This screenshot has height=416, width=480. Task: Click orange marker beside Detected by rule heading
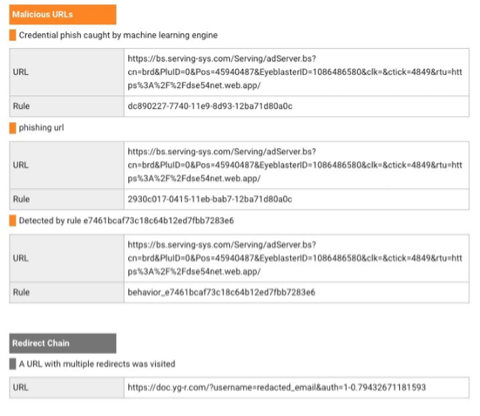(13, 221)
